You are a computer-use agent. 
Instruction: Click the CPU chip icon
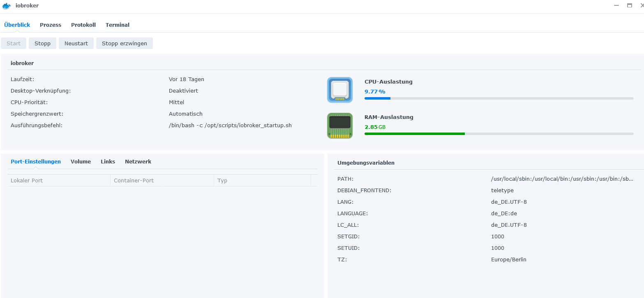tap(340, 90)
